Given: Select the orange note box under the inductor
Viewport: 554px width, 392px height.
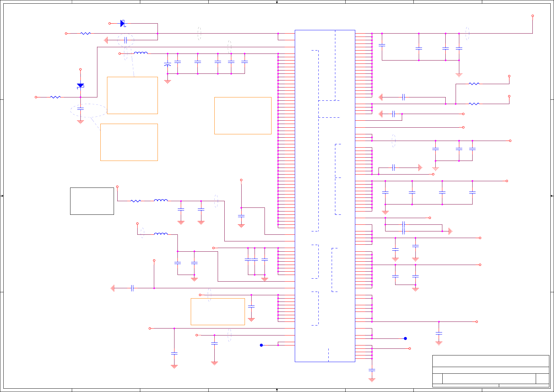Looking at the screenshot, I should click(132, 95).
